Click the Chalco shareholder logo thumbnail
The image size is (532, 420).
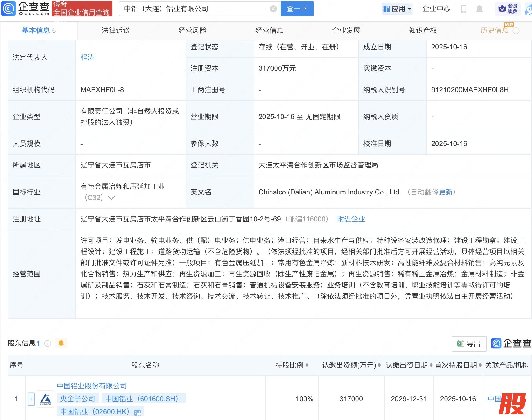coord(46,399)
